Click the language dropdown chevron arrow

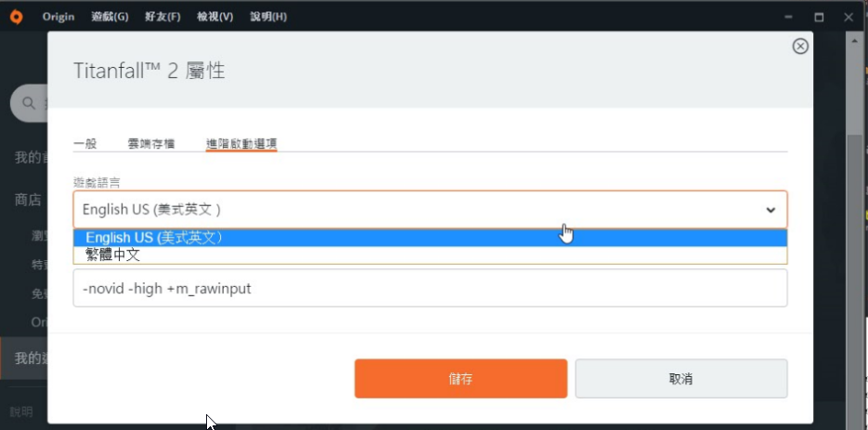click(770, 210)
